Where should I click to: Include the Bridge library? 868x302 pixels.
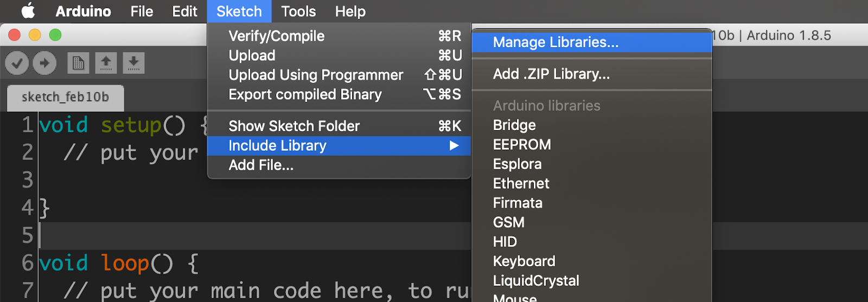591,125
